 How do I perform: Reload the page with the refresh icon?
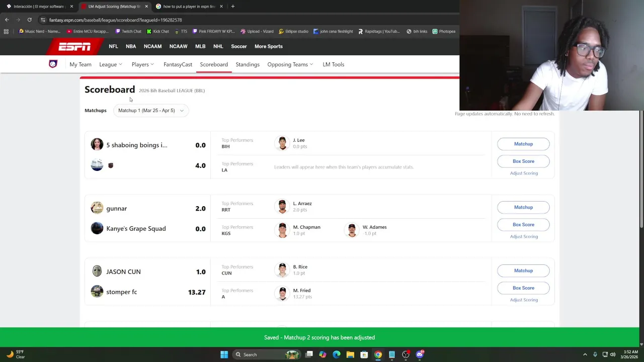pos(29,20)
